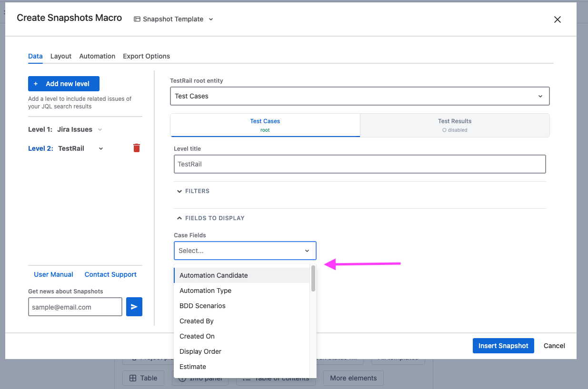Screen dimensions: 588x389
Task: Choose Automation Candidate option
Action: coord(242,275)
